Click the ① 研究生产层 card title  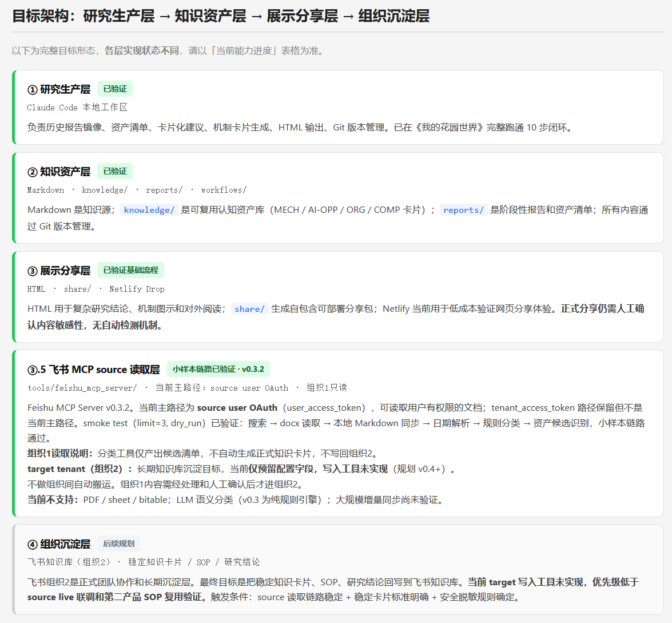coord(59,89)
